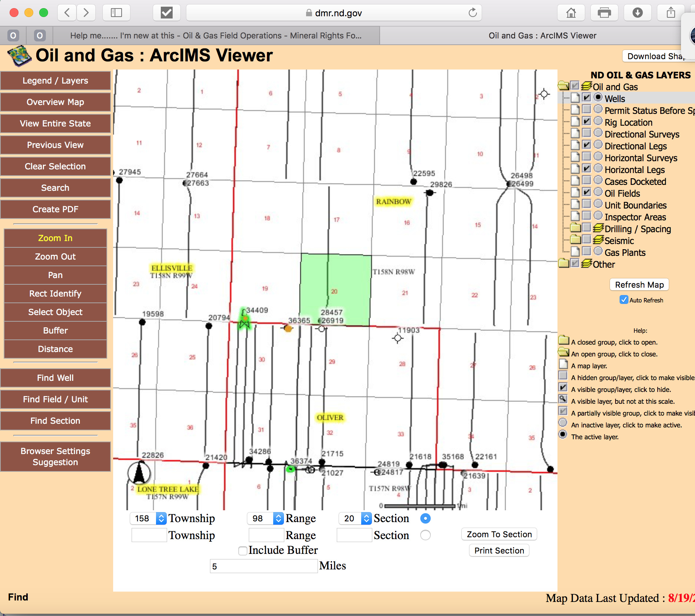The image size is (695, 616).
Task: Switch to the Mineral Rights Forum tab
Action: click(x=216, y=35)
